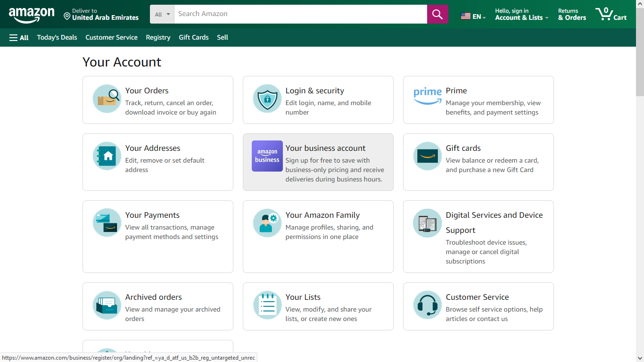This screenshot has height=362, width=644.
Task: Click the Digital Services devices icon
Action: click(428, 223)
